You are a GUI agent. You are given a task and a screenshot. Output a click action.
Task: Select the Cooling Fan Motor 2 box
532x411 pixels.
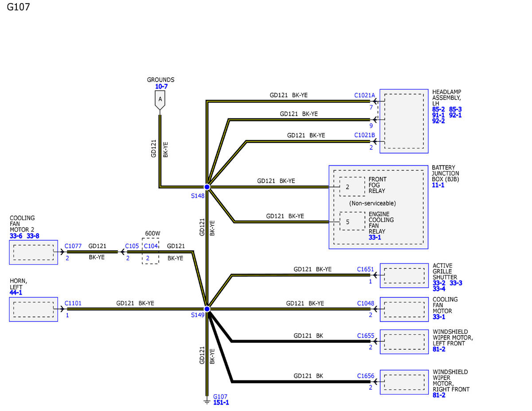click(33, 252)
